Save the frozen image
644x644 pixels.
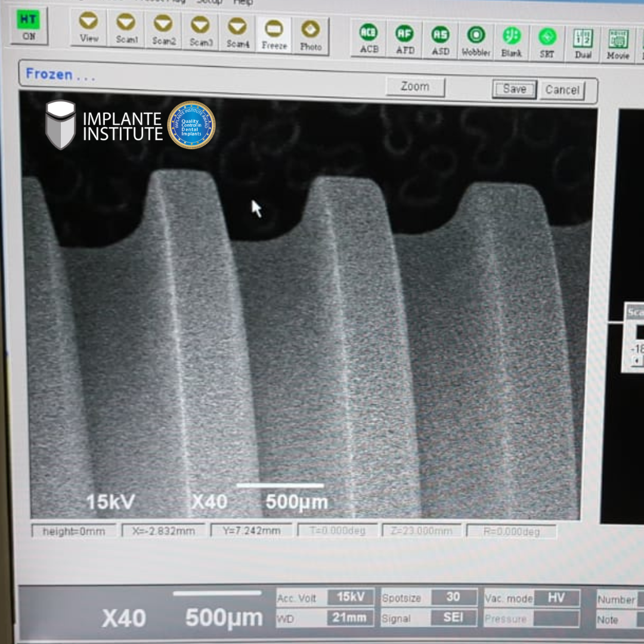pos(514,89)
